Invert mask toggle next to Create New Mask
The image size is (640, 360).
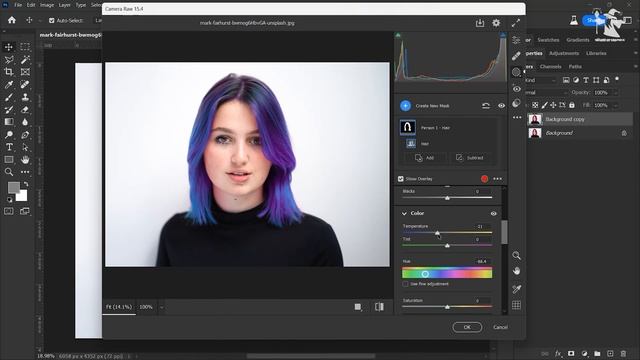[486, 106]
